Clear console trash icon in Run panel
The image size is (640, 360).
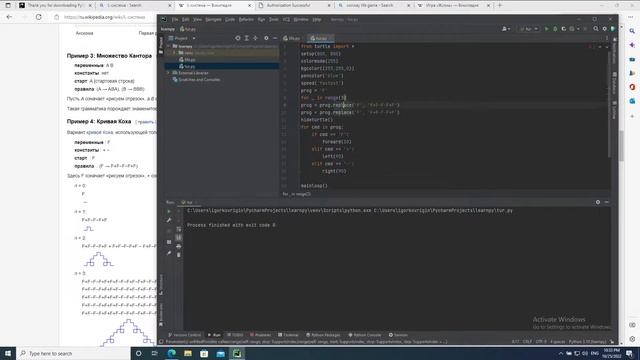click(178, 255)
